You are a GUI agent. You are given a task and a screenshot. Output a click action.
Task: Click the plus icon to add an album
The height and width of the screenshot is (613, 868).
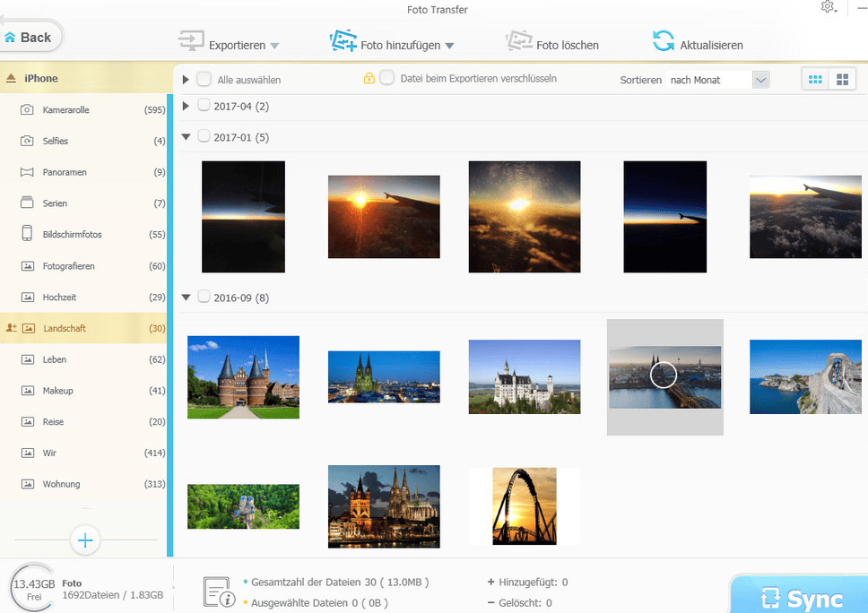point(86,540)
